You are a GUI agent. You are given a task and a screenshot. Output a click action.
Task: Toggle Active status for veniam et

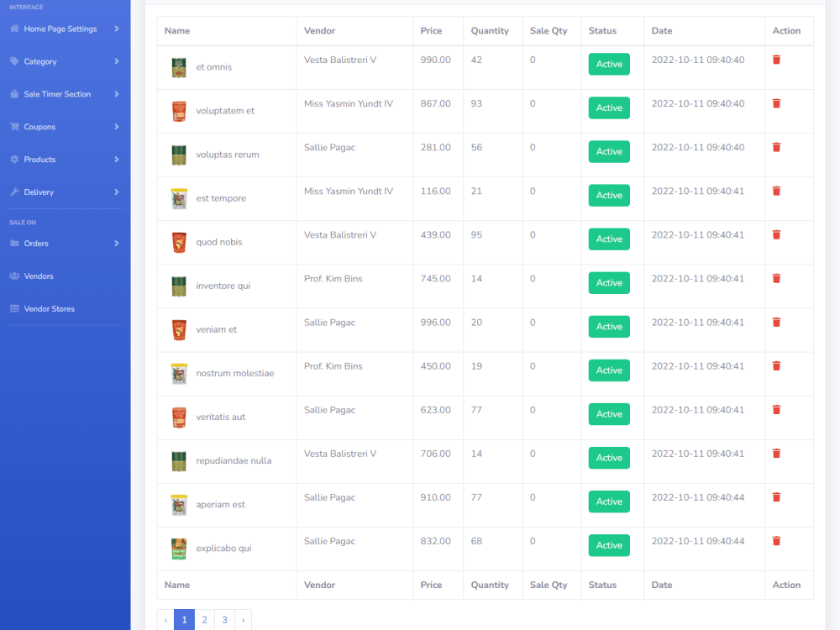(x=609, y=326)
